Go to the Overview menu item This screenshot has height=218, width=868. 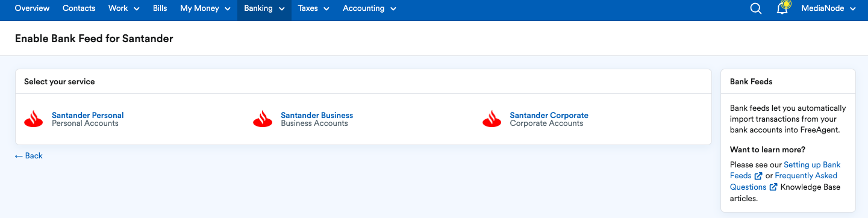[x=32, y=8]
